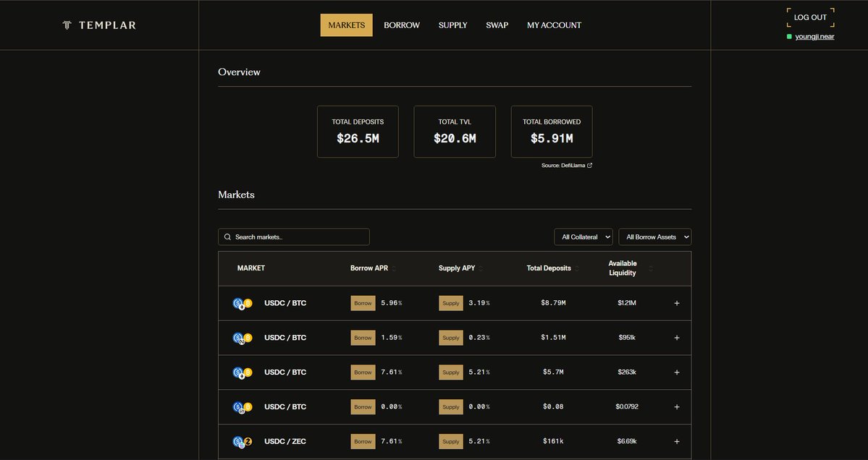
Task: Click the Overview section heading
Action: coord(239,72)
